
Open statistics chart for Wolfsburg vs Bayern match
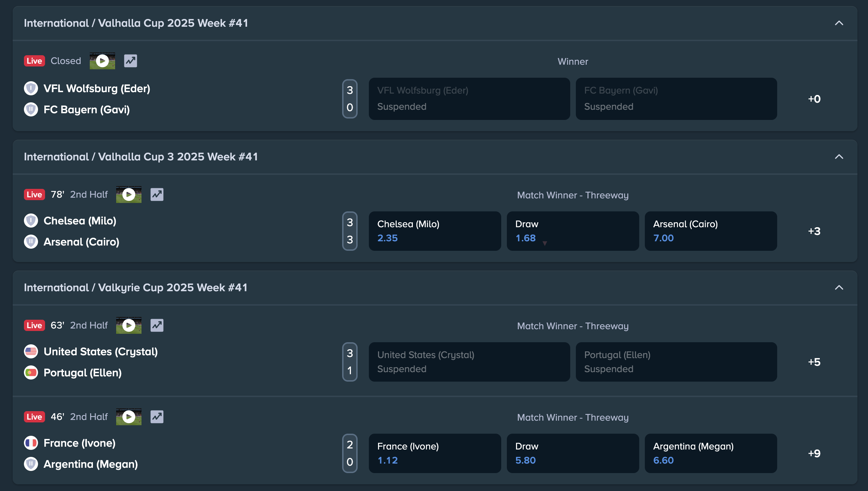pyautogui.click(x=131, y=61)
